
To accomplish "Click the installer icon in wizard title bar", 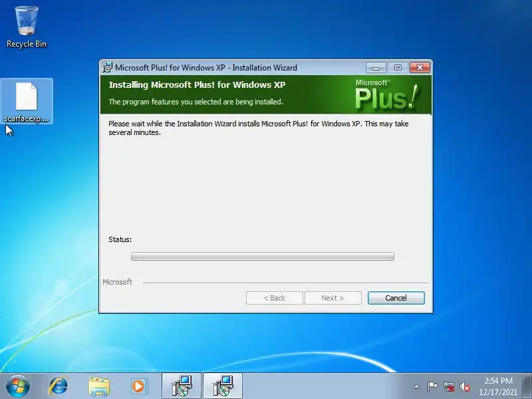I will click(107, 68).
